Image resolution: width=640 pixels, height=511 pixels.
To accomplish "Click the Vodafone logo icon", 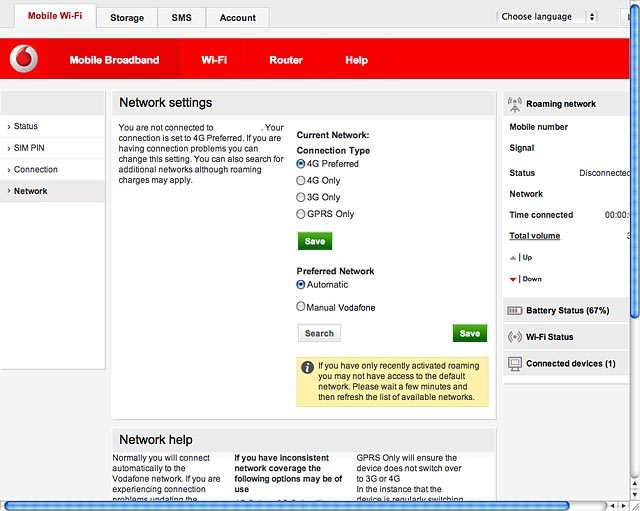I will (24, 59).
